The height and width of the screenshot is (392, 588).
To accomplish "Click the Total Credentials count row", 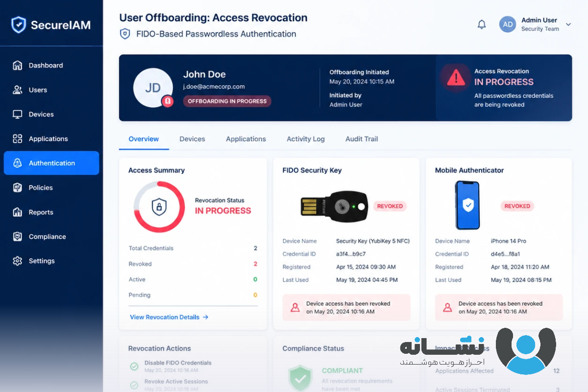I will click(193, 248).
